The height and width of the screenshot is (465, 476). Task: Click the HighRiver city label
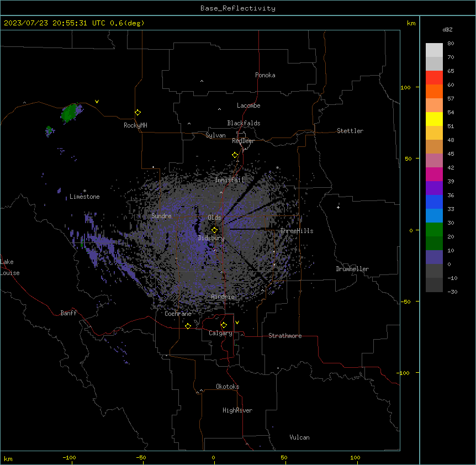237,410
